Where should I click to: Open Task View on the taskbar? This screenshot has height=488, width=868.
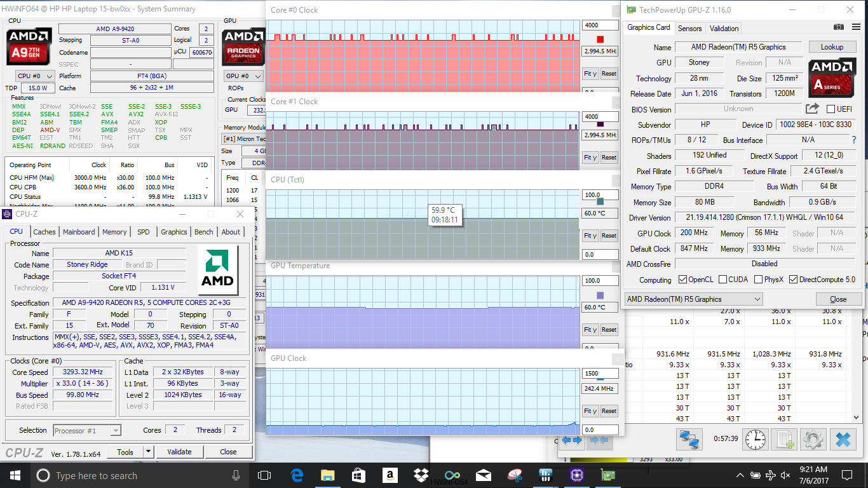click(265, 475)
